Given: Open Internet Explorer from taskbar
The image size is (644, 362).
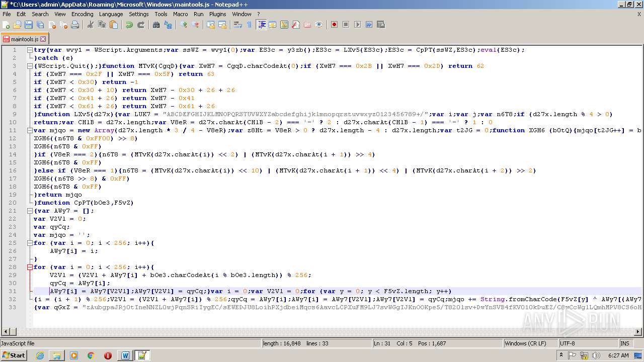Looking at the screenshot, I should point(40,355).
